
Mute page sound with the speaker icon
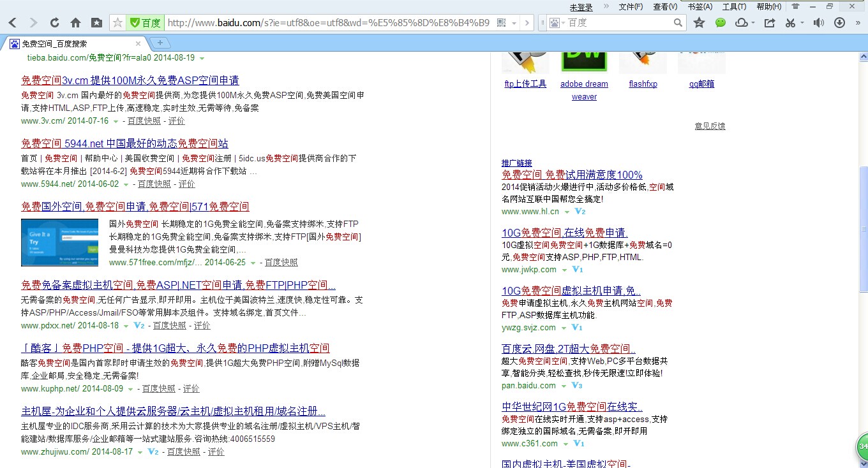pyautogui.click(x=819, y=23)
